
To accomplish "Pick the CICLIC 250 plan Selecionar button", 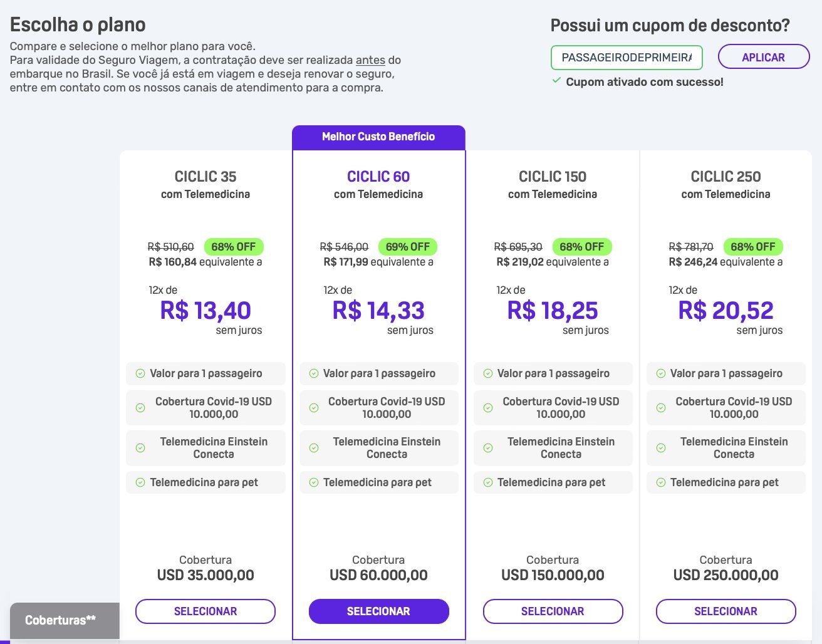I will pos(726,611).
